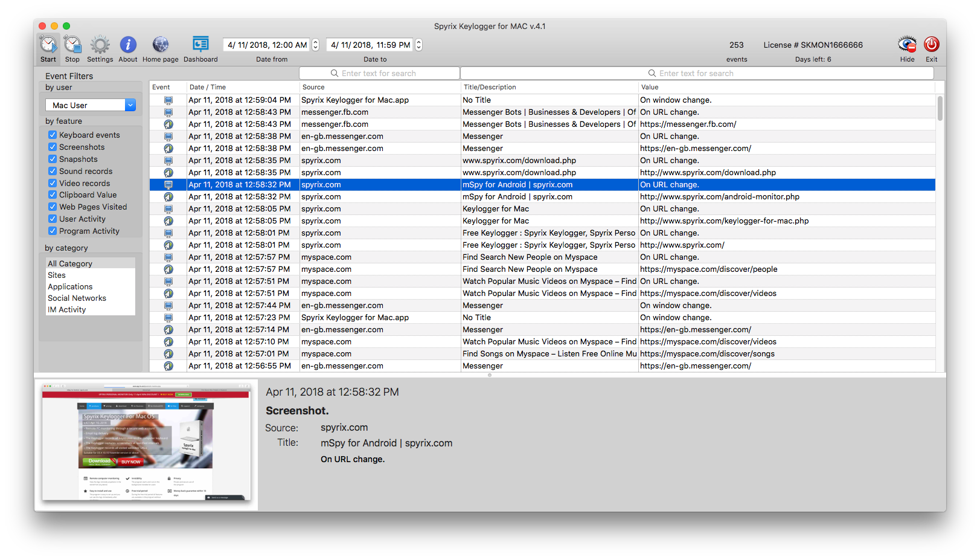This screenshot has height=560, width=980.
Task: Select IM Activity category
Action: 91,309
